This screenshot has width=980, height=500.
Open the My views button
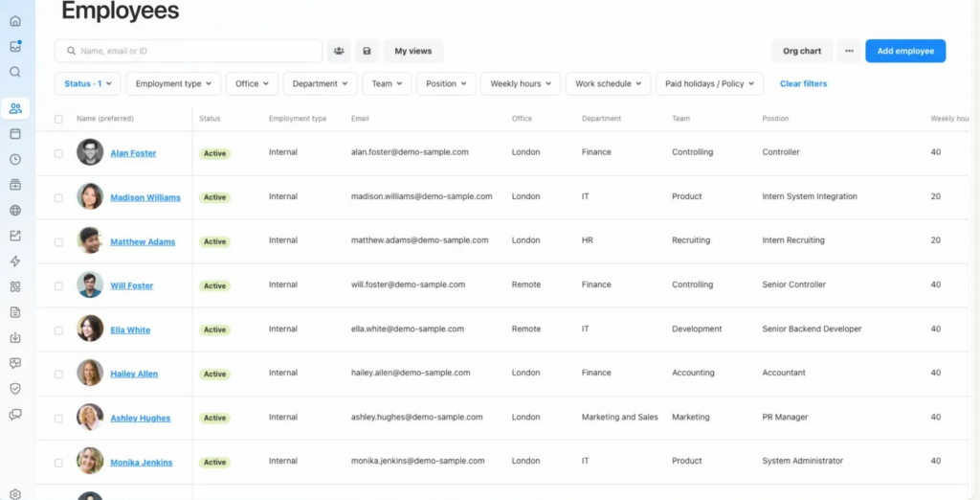click(x=413, y=51)
